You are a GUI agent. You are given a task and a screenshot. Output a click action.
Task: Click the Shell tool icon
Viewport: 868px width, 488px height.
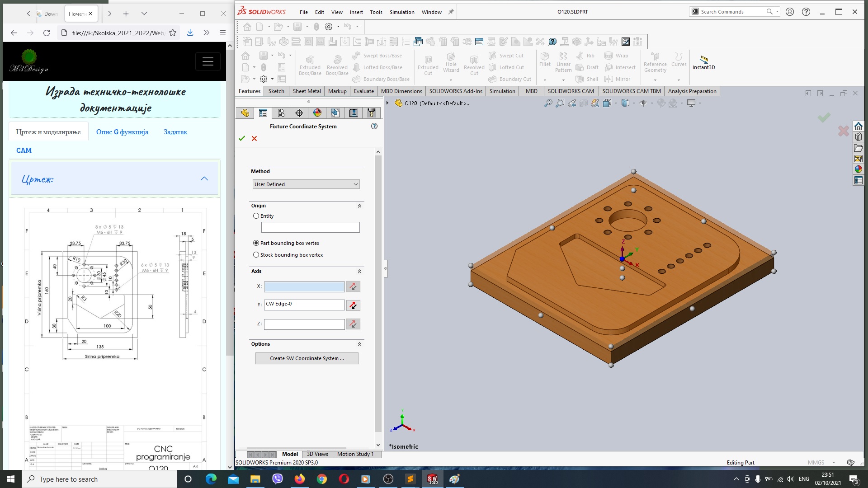point(579,79)
